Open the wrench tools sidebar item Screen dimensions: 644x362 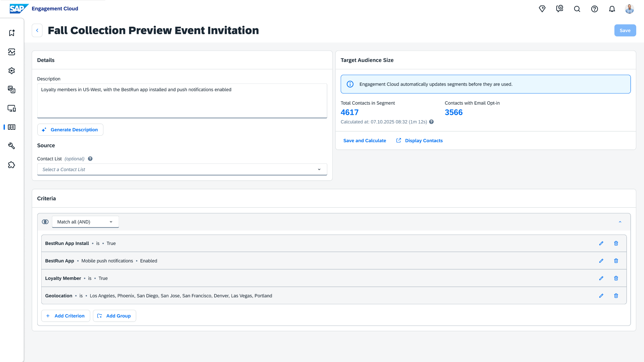pyautogui.click(x=12, y=146)
